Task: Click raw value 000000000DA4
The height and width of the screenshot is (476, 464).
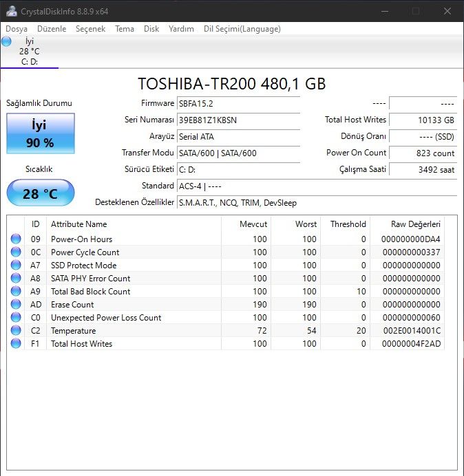Action: (410, 239)
